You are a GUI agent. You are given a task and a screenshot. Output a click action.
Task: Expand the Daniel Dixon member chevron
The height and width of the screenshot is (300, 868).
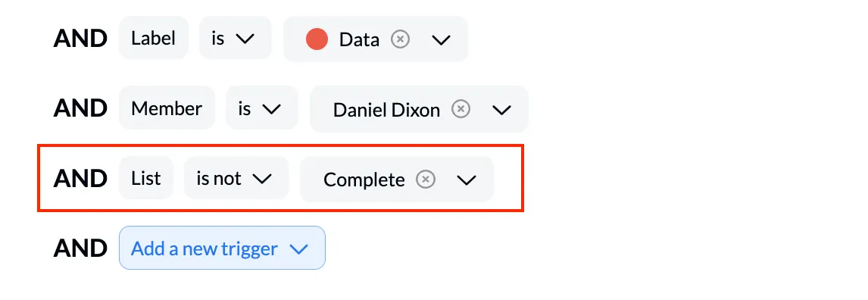pyautogui.click(x=501, y=110)
